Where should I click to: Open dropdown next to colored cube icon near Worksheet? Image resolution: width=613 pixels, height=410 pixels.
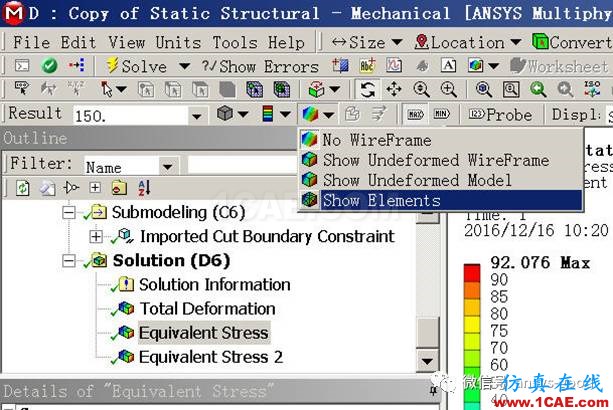coord(493,66)
